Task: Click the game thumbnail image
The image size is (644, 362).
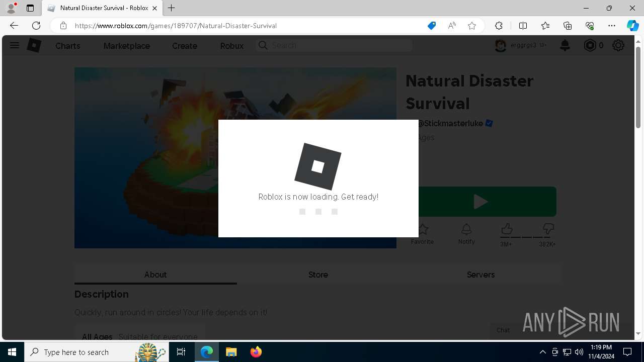Action: [235, 158]
